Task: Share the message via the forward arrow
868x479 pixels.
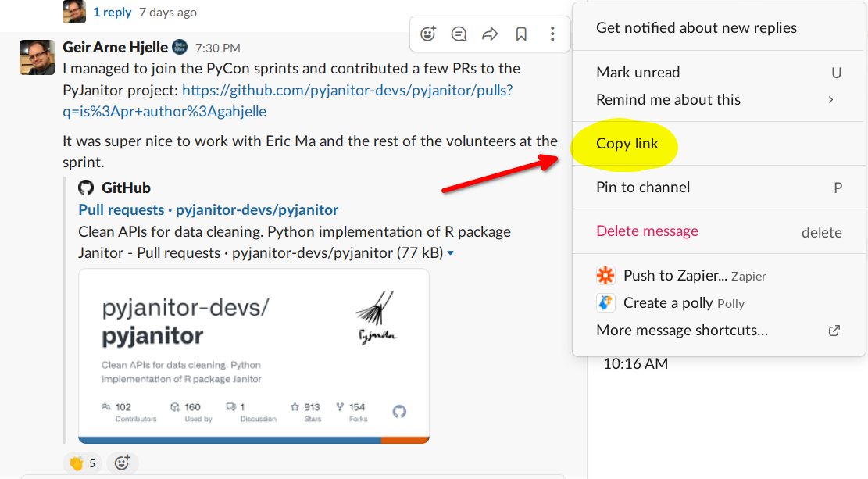Action: click(490, 34)
